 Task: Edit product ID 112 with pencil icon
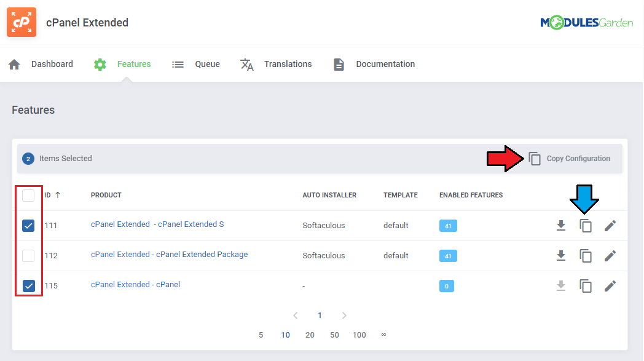coord(610,256)
